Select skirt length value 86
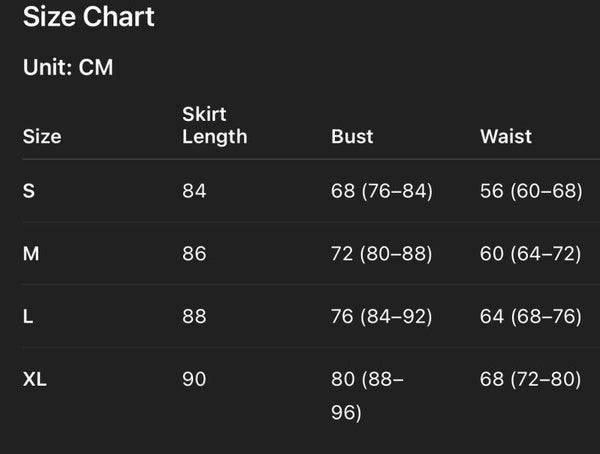 pos(194,254)
